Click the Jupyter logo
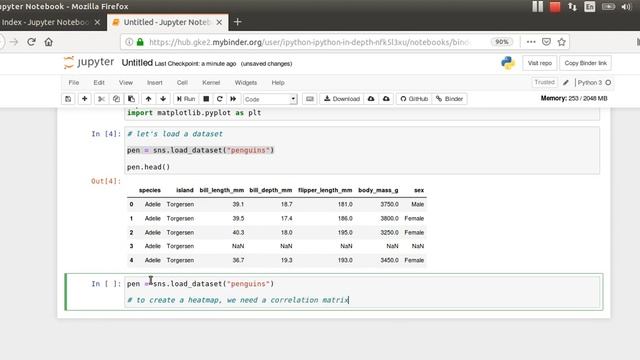640x360 pixels. (89, 62)
